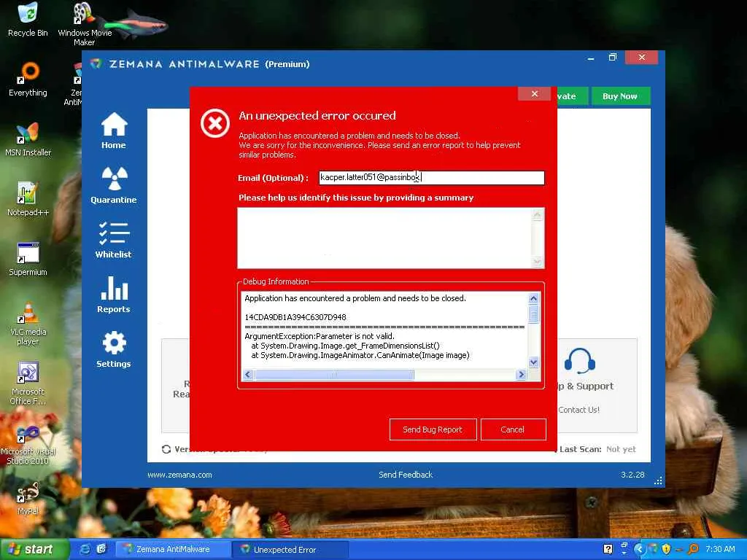Select the Everything desktop icon
This screenshot has width=747, height=560.
(28, 79)
